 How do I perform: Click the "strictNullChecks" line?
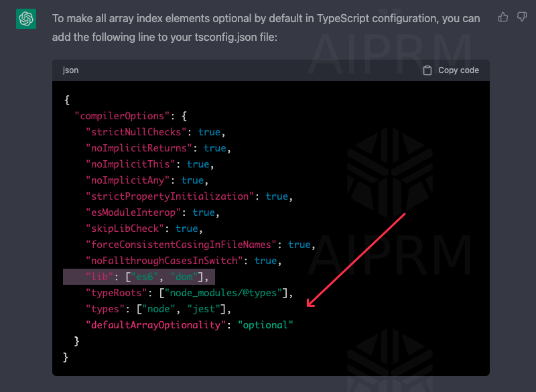155,132
